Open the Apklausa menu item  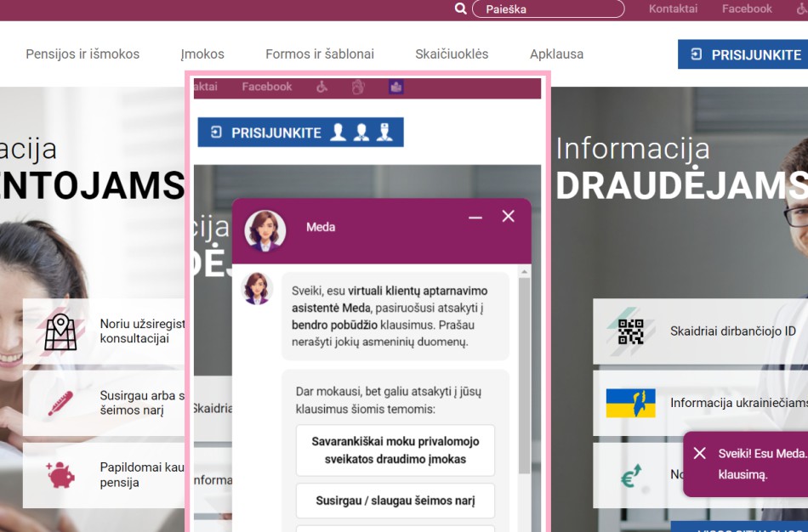pos(557,54)
